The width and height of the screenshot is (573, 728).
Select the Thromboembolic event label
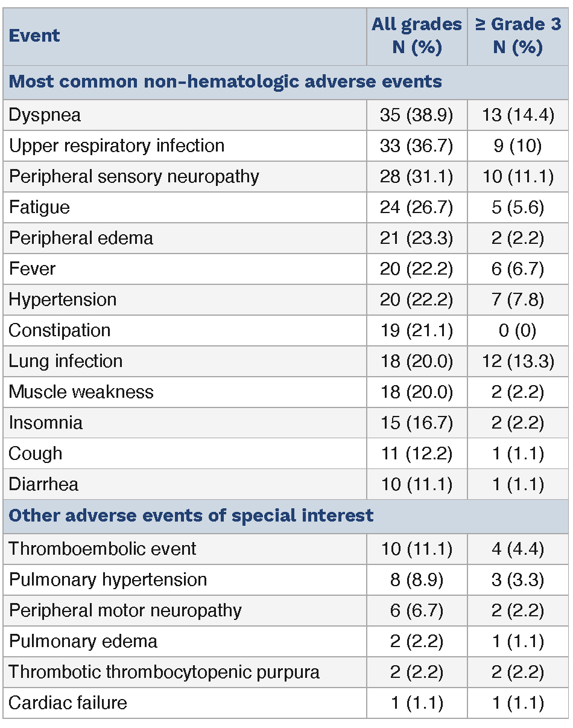click(x=103, y=549)
